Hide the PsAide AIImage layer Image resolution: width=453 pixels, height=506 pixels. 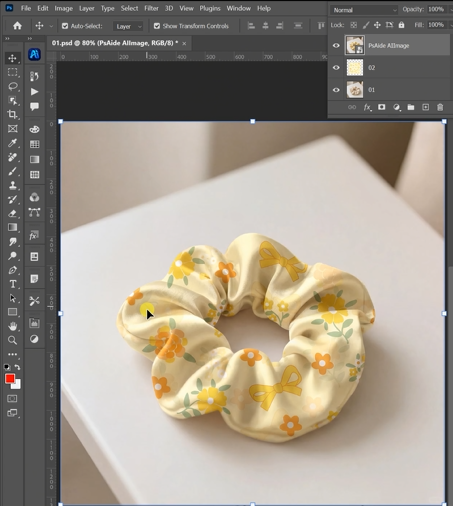(x=336, y=45)
